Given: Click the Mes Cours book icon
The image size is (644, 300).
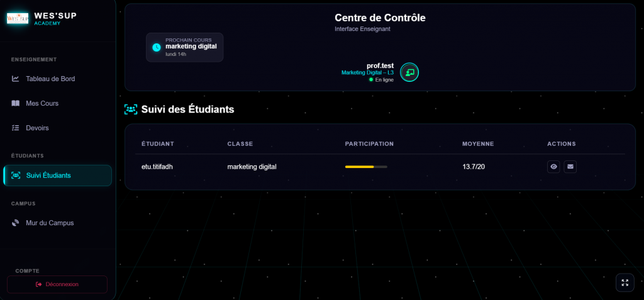Looking at the screenshot, I should [x=16, y=103].
